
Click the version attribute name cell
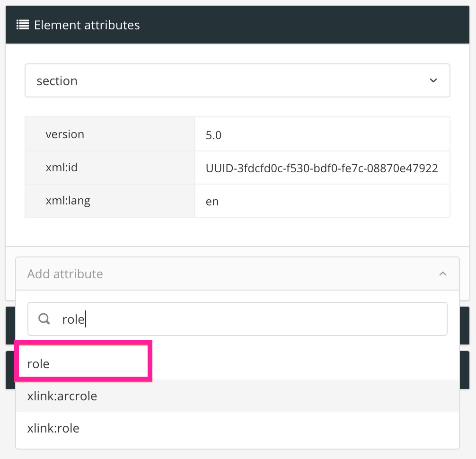tap(65, 134)
